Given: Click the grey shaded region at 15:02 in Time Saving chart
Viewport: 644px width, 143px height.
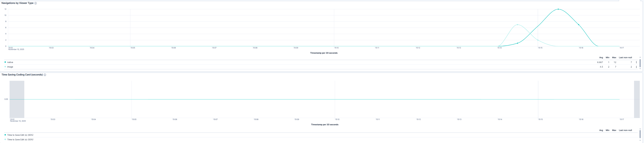Looking at the screenshot, I should click(17, 99).
